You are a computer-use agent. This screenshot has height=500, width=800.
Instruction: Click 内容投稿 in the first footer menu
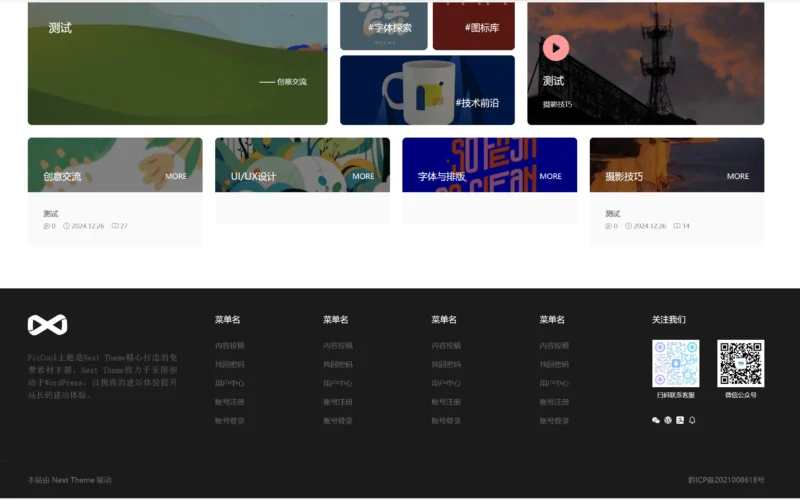(x=229, y=345)
